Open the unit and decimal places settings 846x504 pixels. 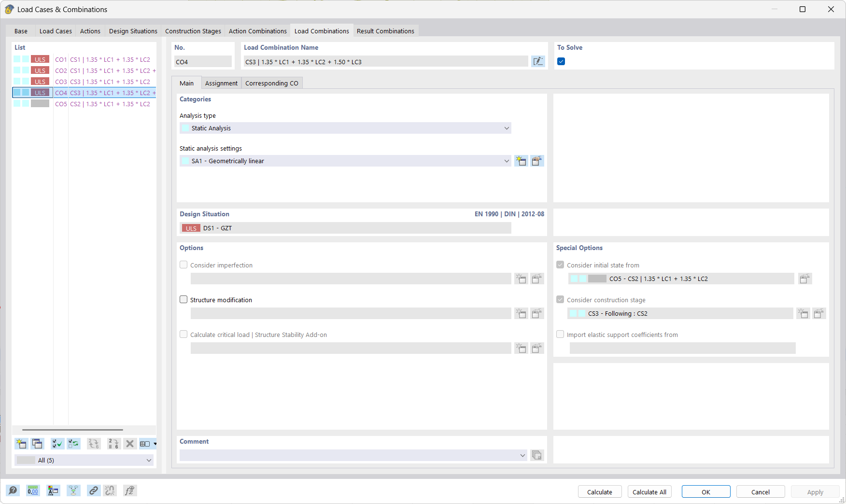pos(33,490)
